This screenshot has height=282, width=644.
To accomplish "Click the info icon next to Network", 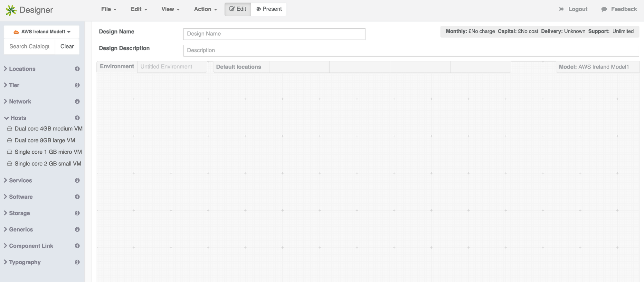I will point(77,102).
